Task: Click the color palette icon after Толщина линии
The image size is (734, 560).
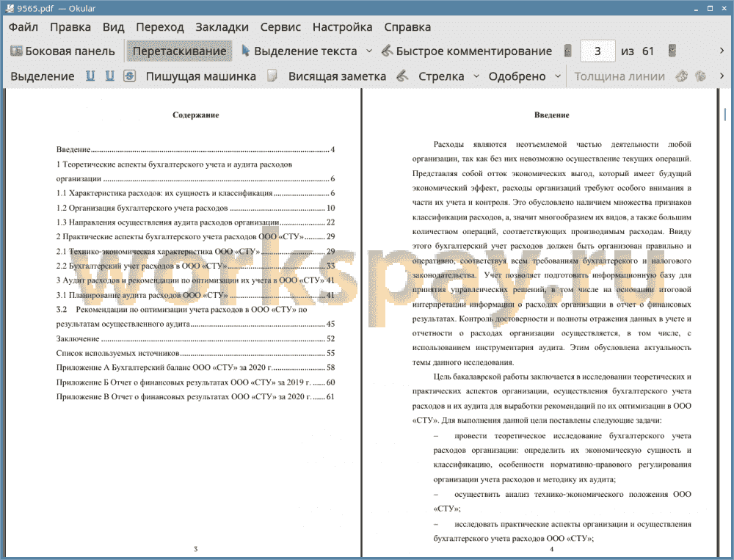Action: tap(682, 76)
